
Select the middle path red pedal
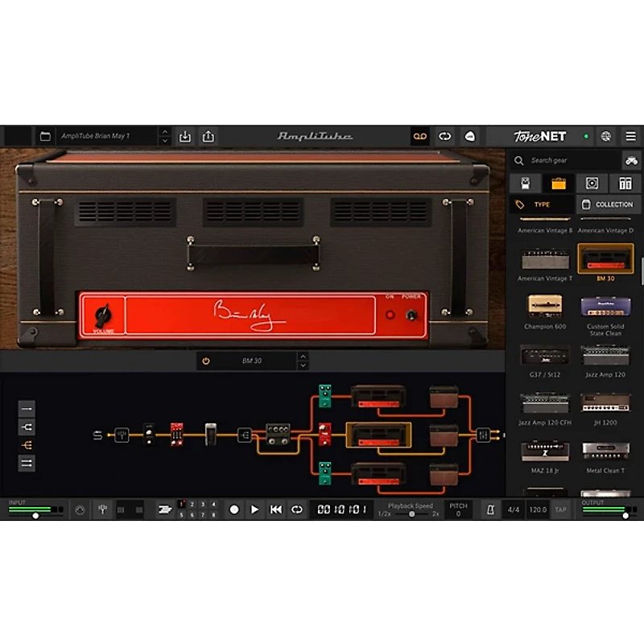325,435
